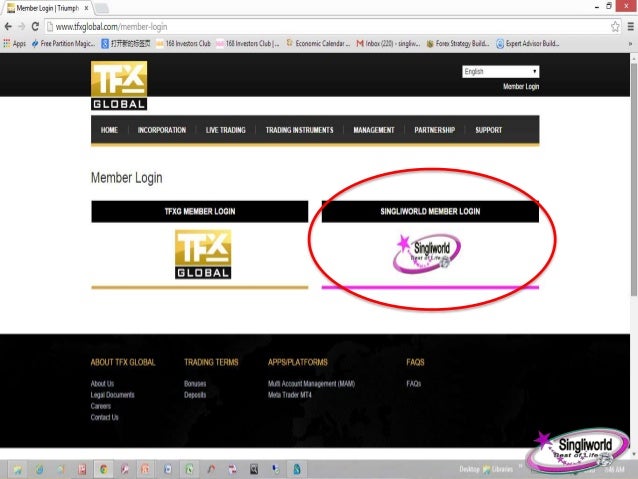Open the Meta Trader MT4 footer link
Image resolution: width=638 pixels, height=479 pixels.
coord(289,395)
